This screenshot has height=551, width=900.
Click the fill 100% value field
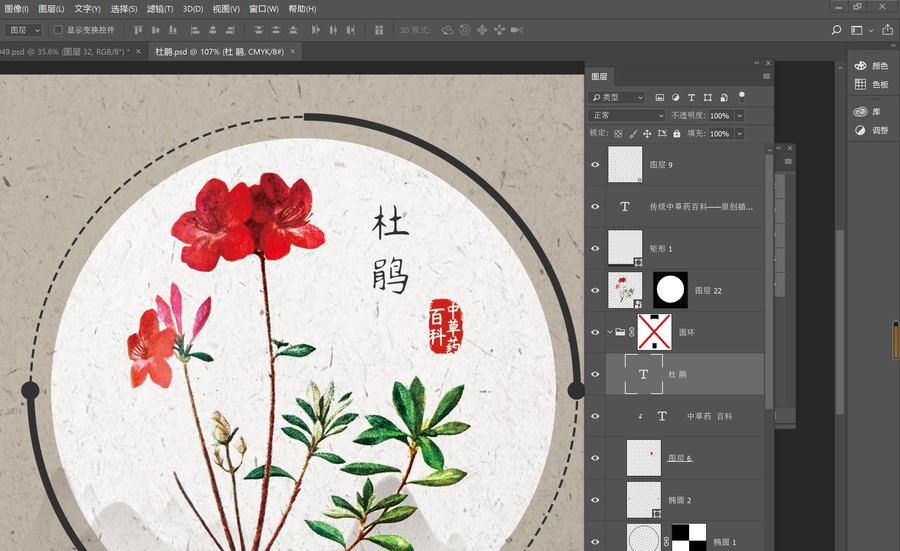721,134
